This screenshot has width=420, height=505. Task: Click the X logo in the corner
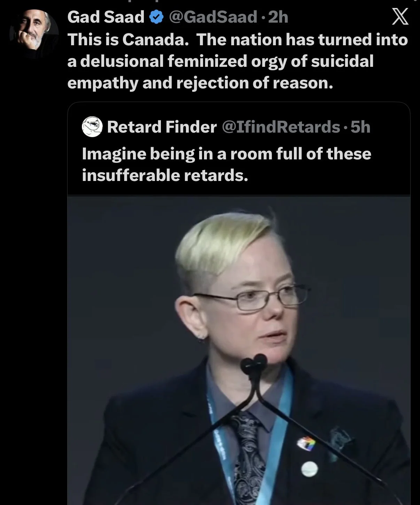400,17
